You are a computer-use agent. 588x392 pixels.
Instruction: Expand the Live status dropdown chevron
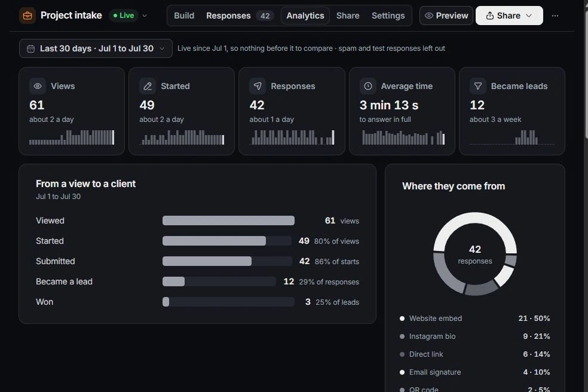(145, 16)
